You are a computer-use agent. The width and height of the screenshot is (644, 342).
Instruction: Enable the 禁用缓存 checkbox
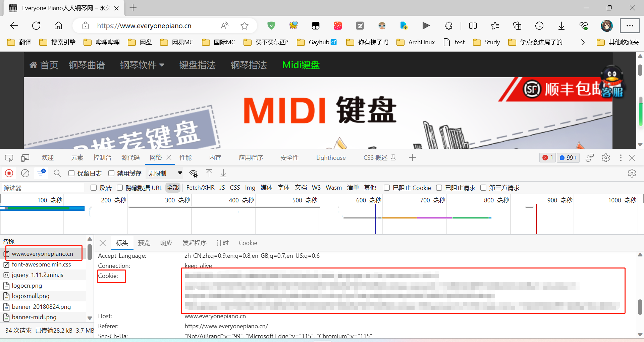(111, 173)
